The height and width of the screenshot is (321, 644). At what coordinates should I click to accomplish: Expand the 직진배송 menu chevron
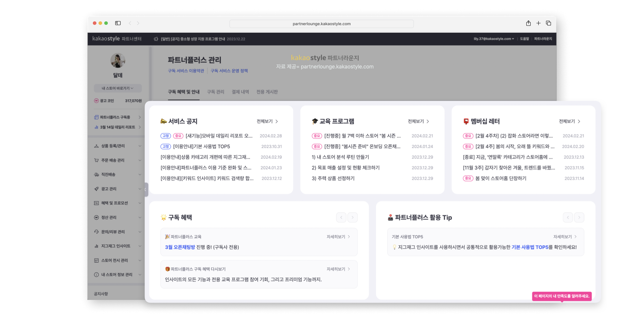tap(140, 175)
